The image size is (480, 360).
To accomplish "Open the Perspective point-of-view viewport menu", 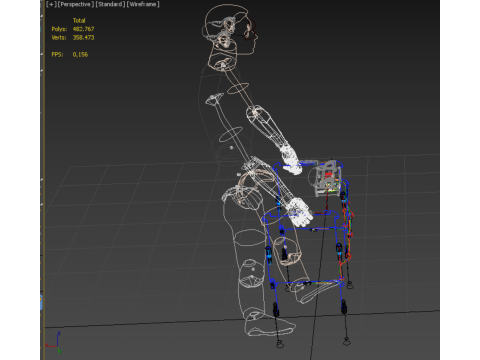I will pos(75,4).
